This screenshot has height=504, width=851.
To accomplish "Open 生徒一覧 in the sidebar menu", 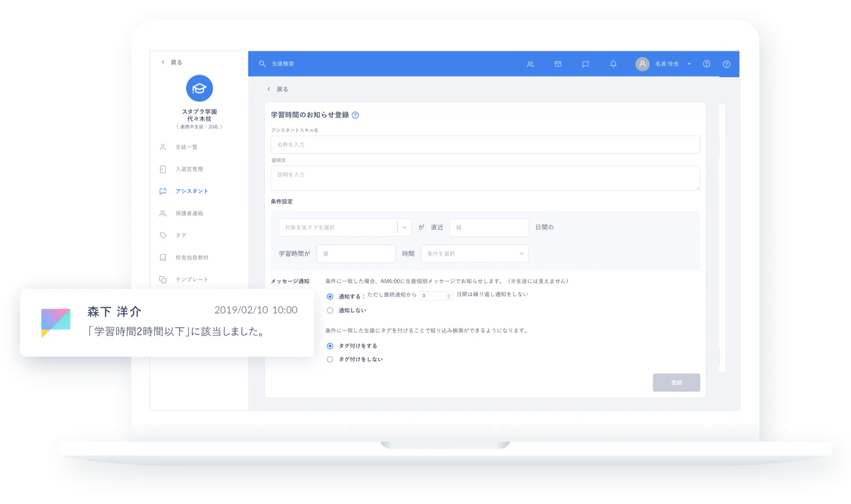I will 186,147.
